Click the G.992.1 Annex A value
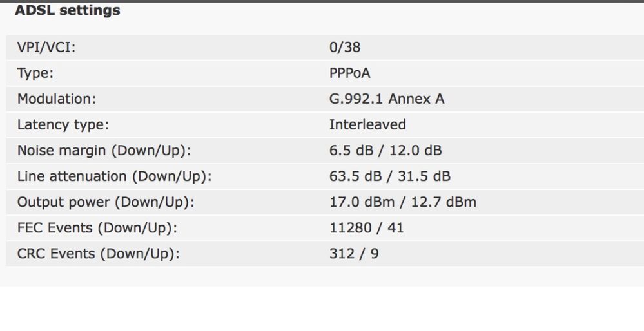This screenshot has width=644, height=331. [x=387, y=99]
